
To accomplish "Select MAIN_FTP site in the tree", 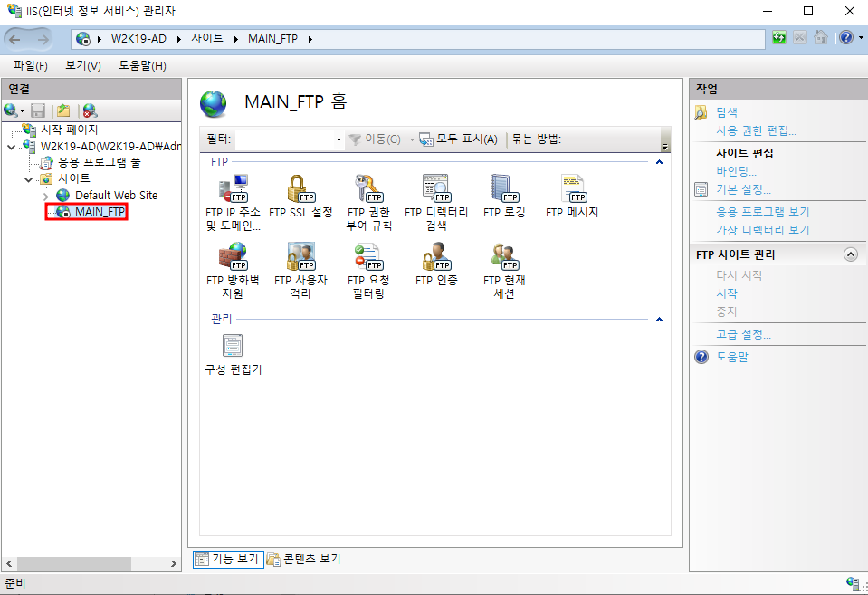I will pos(100,212).
